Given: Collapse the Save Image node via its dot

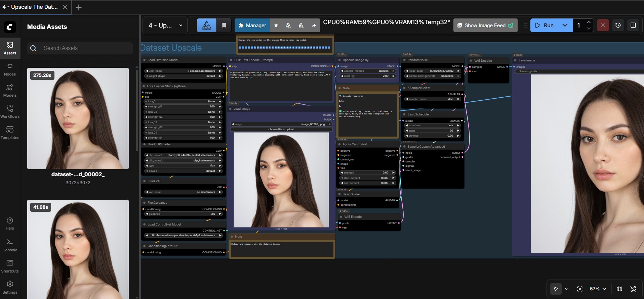Looking at the screenshot, I should (x=515, y=60).
